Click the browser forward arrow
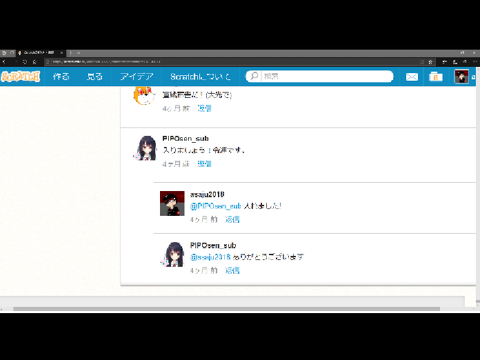The height and width of the screenshot is (360, 480). tap(15, 62)
